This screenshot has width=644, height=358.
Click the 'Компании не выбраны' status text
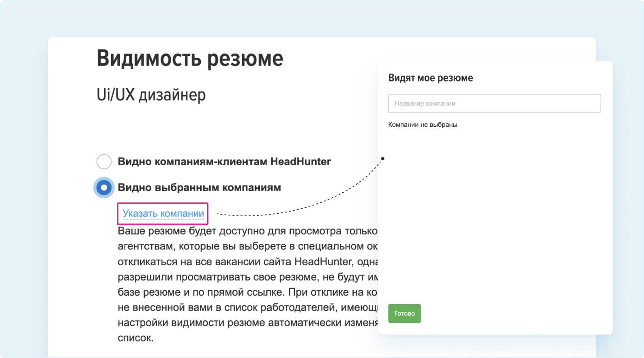[423, 125]
